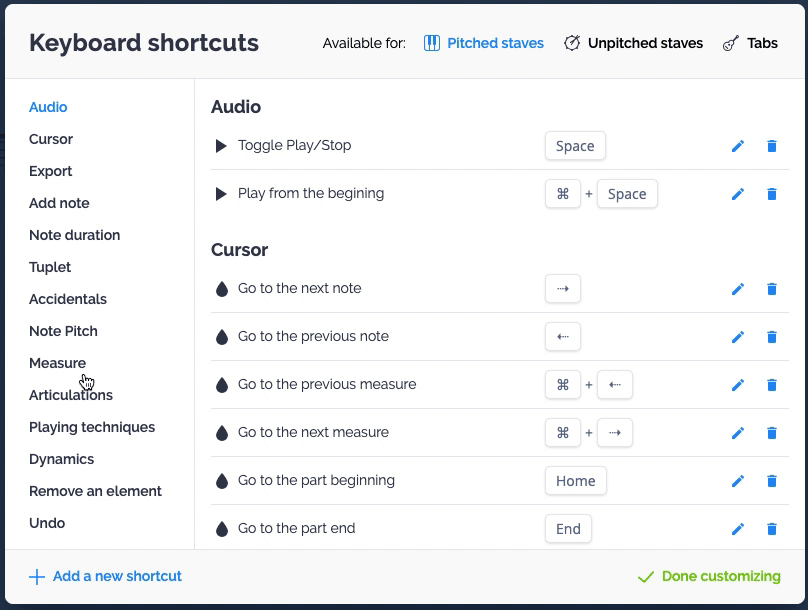Select the Dynamics category in the sidebar
808x610 pixels.
[61, 459]
